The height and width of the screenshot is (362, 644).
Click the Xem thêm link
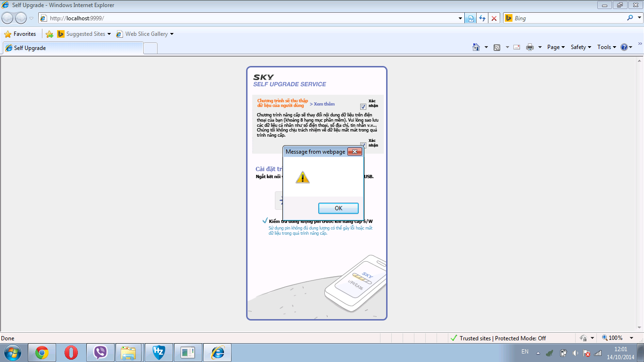pos(322,104)
